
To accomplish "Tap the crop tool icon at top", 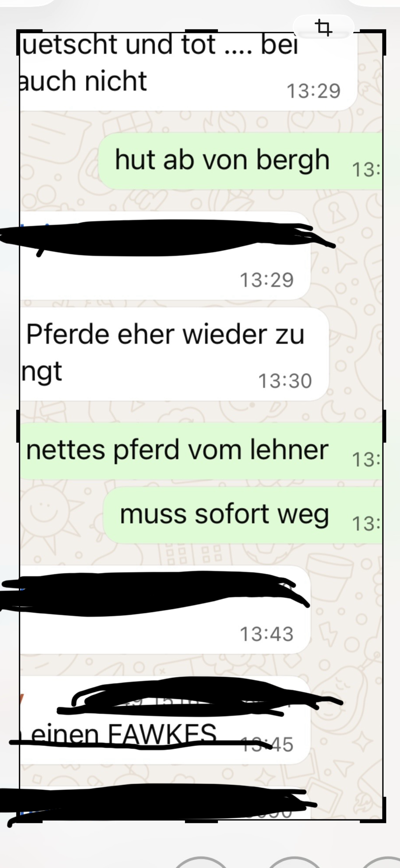I will click(x=323, y=27).
